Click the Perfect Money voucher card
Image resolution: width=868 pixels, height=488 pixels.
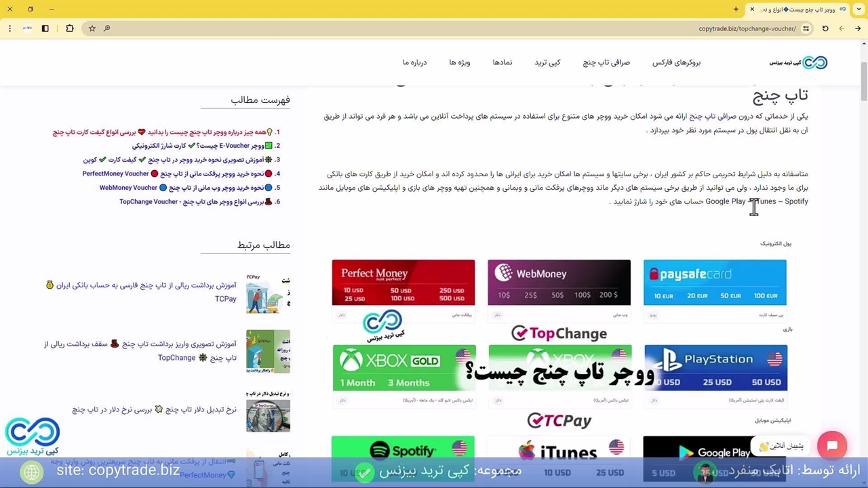pos(403,283)
